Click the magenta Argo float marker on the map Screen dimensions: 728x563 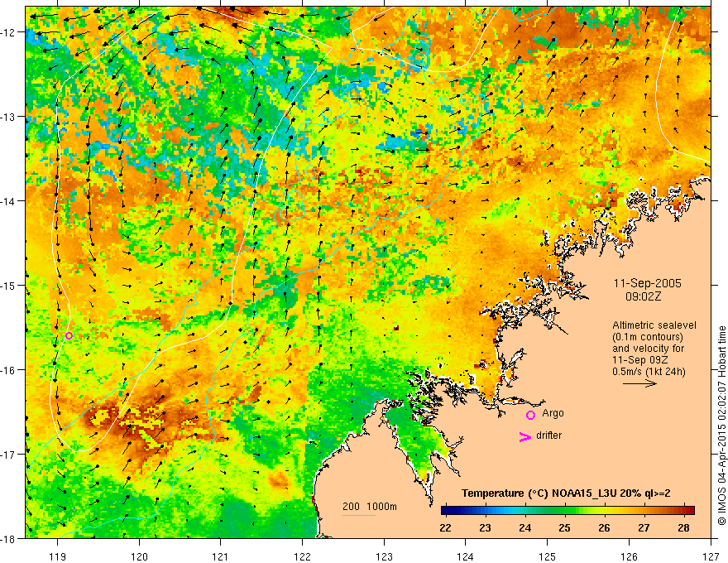tap(69, 335)
